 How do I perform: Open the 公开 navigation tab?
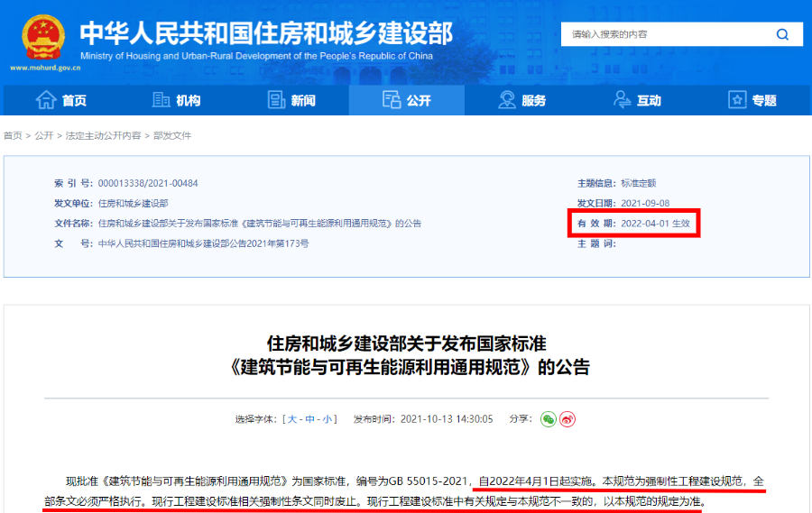pyautogui.click(x=406, y=100)
